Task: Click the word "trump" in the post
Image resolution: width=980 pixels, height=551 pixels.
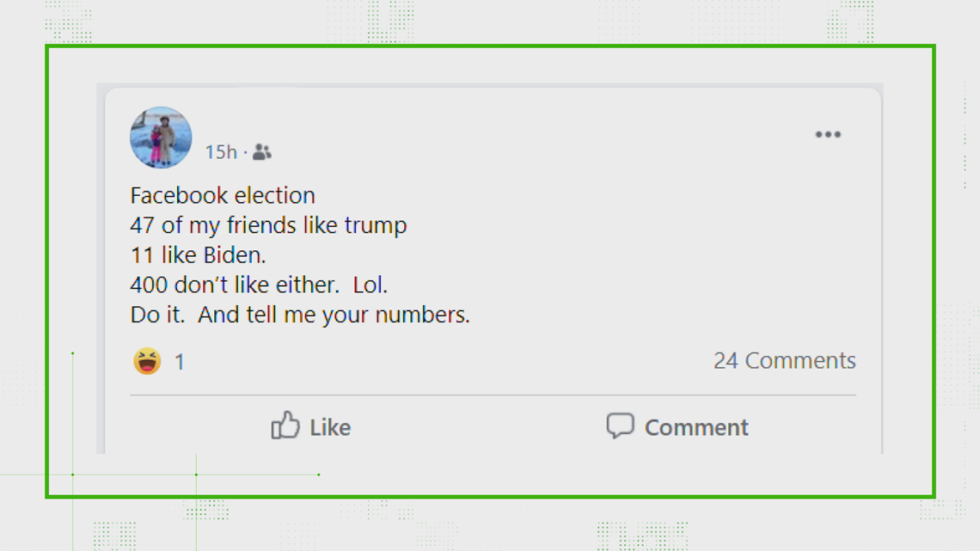Action: tap(376, 225)
